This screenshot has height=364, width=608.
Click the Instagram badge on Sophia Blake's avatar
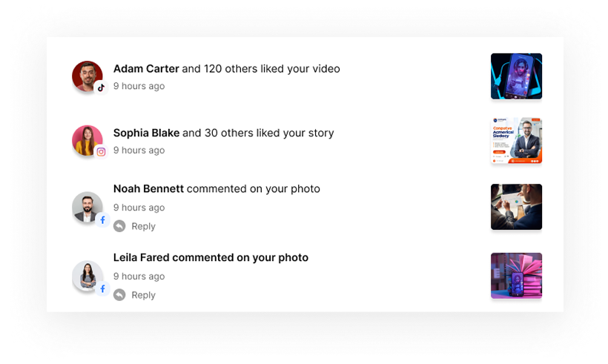click(x=101, y=151)
